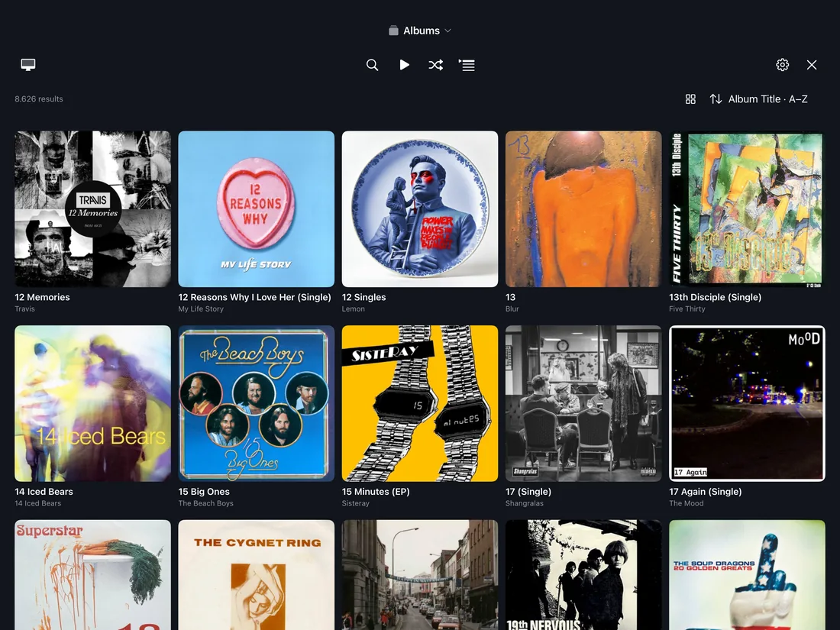Viewport: 840px width, 630px height.
Task: Open the 17 Again single cover
Action: click(747, 403)
